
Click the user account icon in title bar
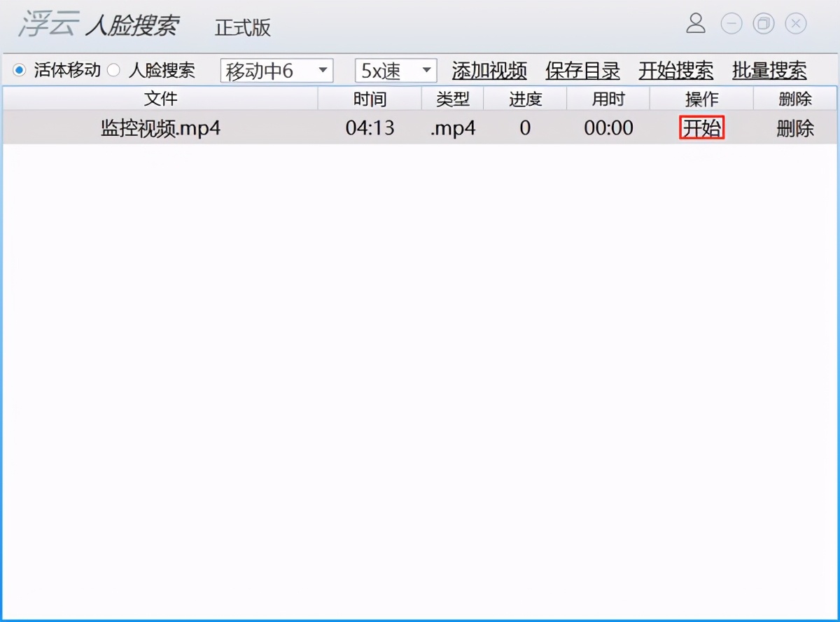click(x=696, y=23)
